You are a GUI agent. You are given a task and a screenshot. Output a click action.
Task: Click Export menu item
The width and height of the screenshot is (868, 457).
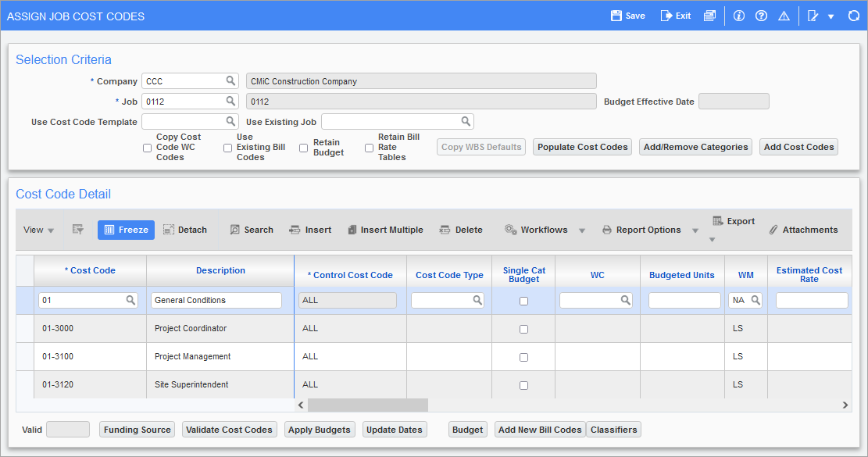click(734, 221)
